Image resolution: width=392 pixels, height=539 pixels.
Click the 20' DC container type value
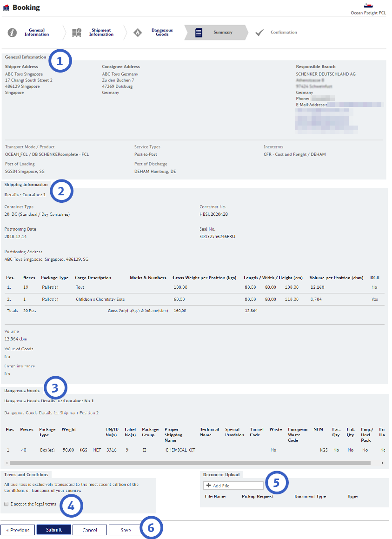[37, 214]
